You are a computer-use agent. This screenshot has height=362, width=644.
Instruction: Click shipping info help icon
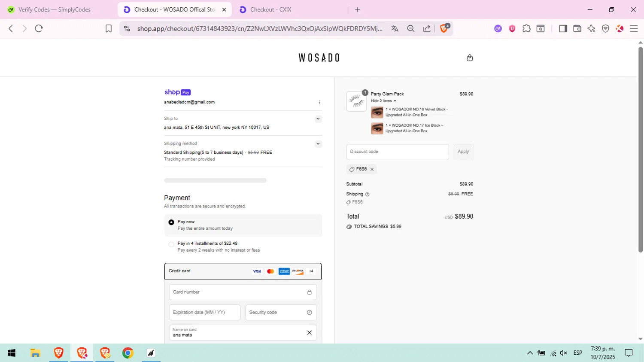tap(367, 194)
